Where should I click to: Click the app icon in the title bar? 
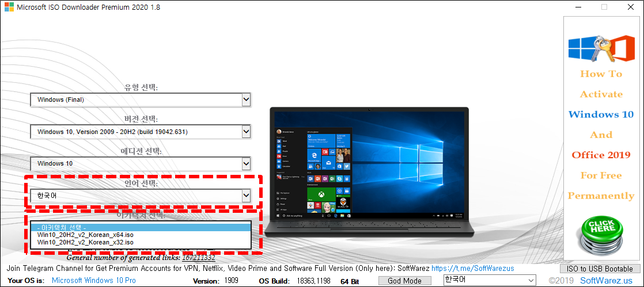[9, 7]
